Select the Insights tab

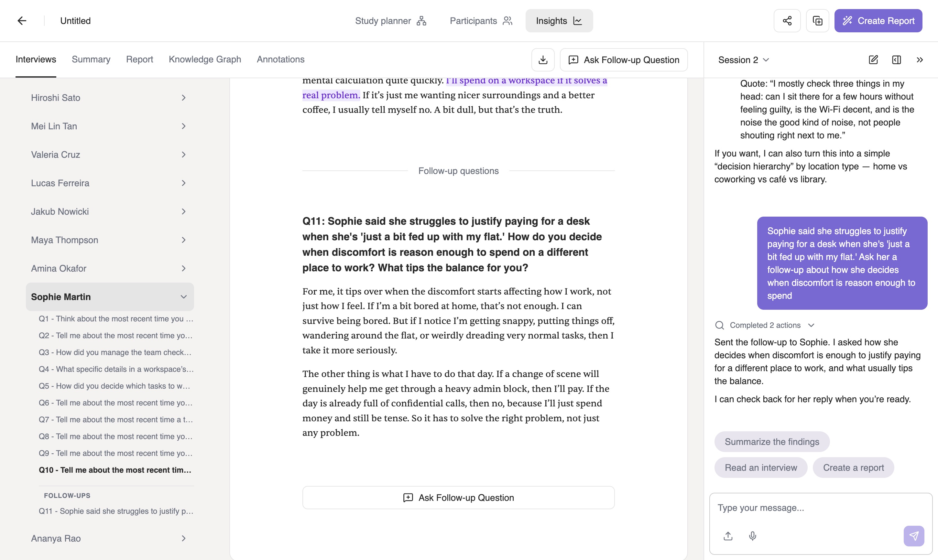[x=559, y=21]
